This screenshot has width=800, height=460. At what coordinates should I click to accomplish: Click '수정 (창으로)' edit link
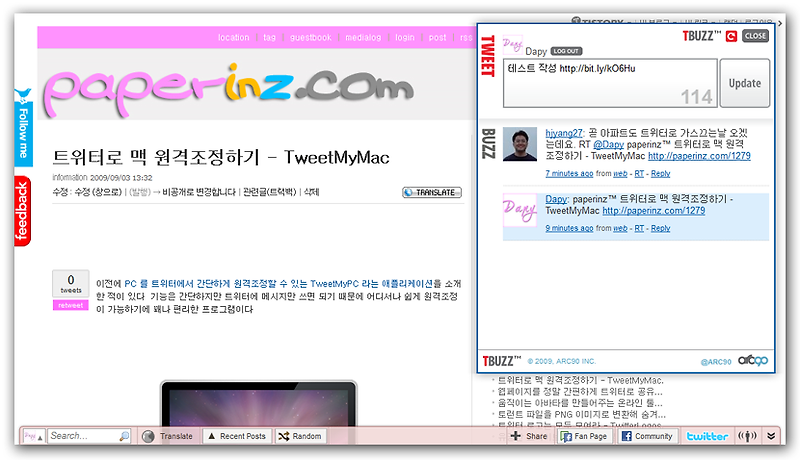(x=98, y=192)
